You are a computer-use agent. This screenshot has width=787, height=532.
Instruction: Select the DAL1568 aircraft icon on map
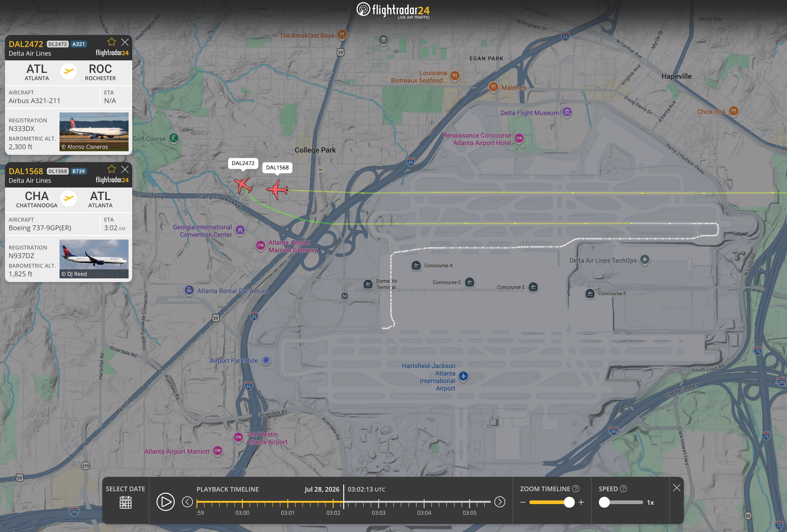pos(277,189)
